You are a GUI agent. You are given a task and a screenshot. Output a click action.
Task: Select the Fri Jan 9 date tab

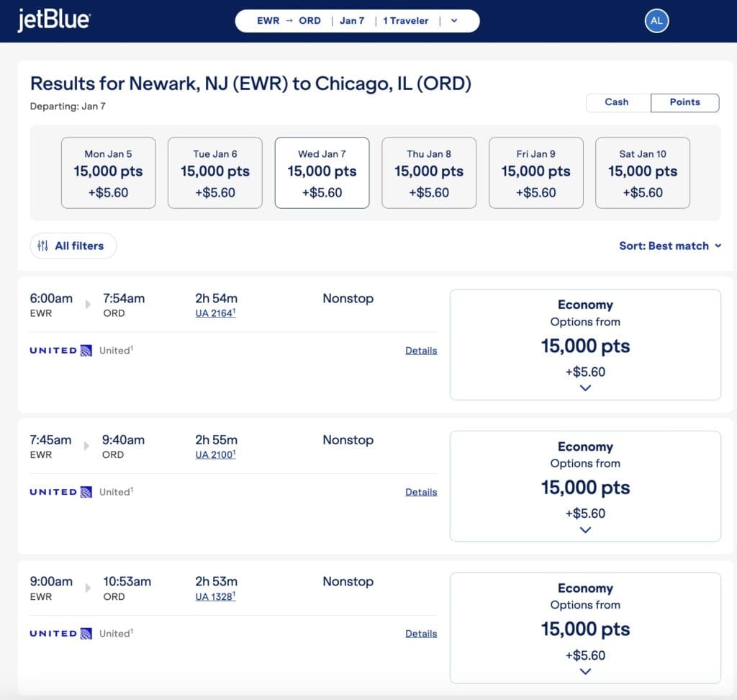pos(536,173)
